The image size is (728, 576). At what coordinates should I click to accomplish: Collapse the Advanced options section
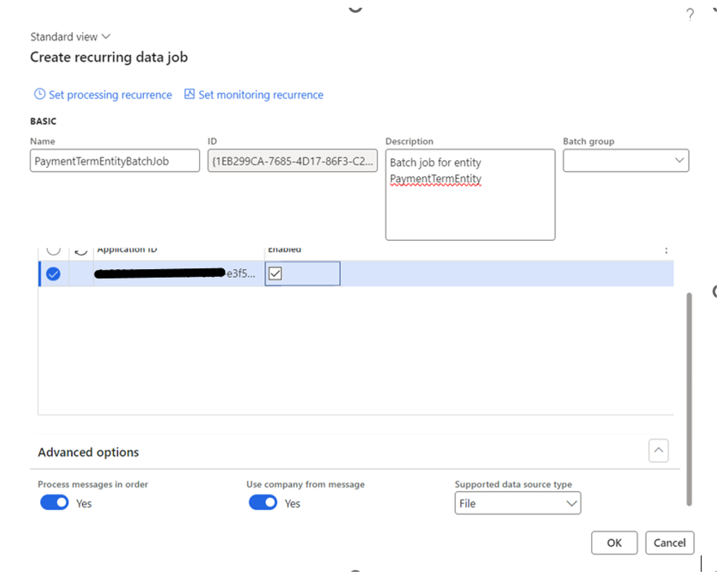[658, 450]
